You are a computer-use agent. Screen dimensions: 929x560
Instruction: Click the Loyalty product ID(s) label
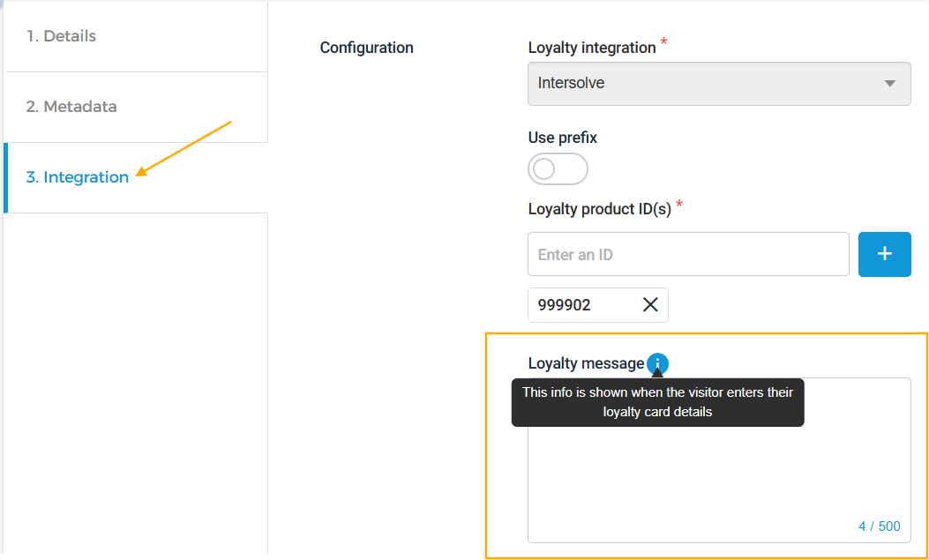[599, 209]
